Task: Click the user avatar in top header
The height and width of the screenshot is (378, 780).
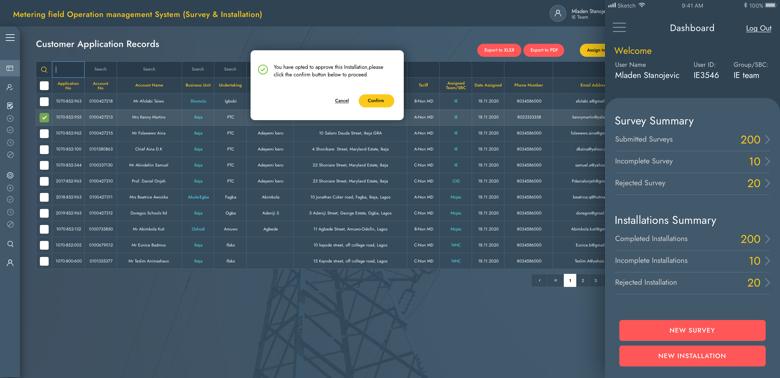Action: point(558,13)
